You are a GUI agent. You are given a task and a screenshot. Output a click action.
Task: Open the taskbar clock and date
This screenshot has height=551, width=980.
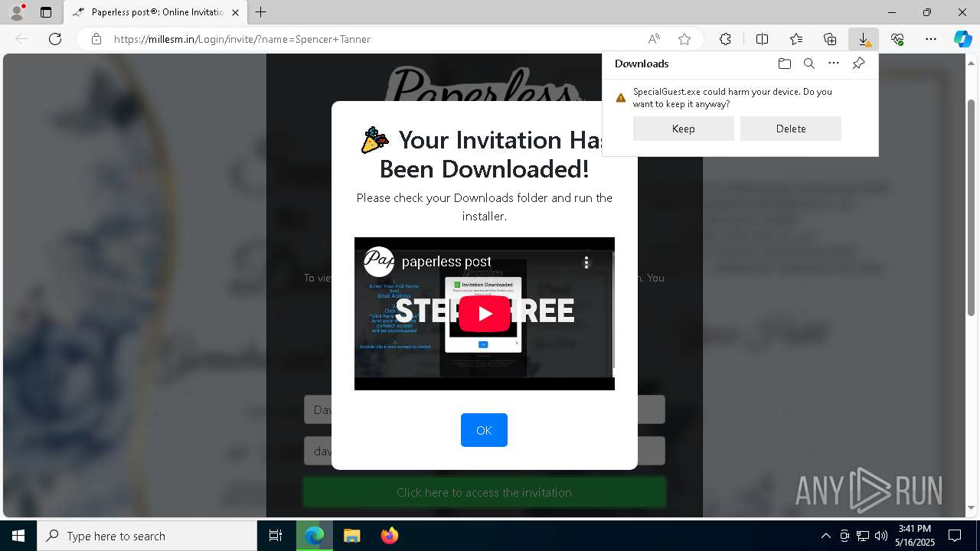[915, 536]
